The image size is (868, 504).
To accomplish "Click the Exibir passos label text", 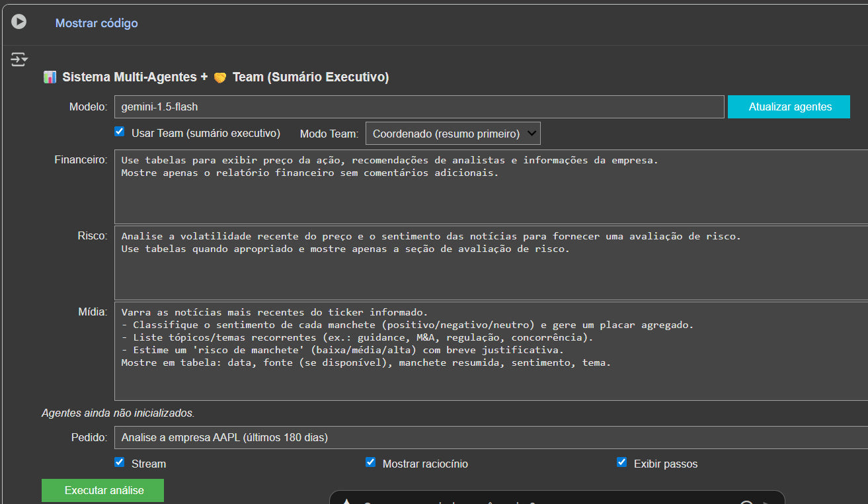I will tap(665, 464).
